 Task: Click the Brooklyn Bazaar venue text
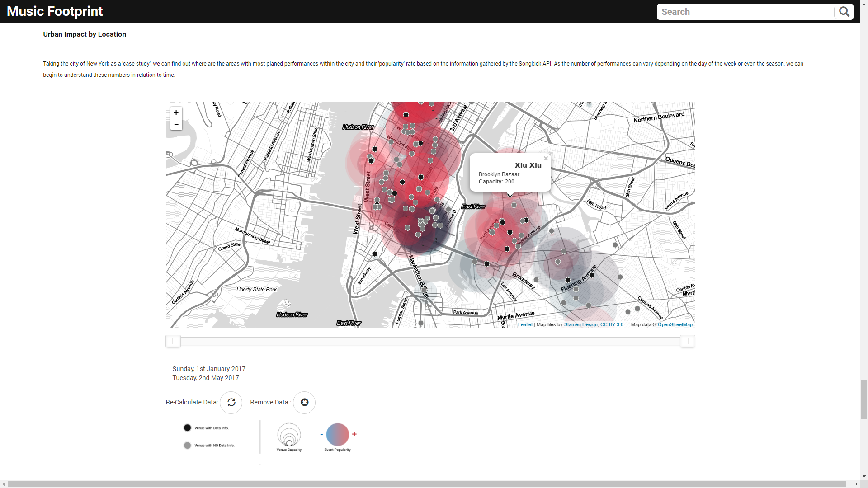pyautogui.click(x=499, y=174)
